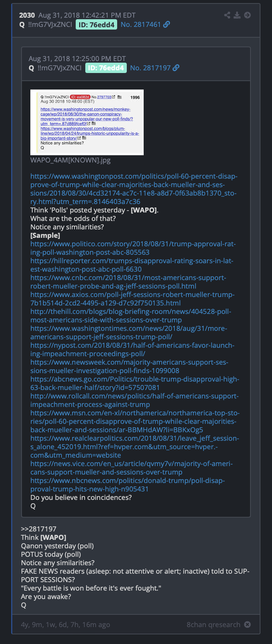The width and height of the screenshot is (272, 644).
Task: Open the politico.com trump-approval-rating link
Action: click(133, 248)
